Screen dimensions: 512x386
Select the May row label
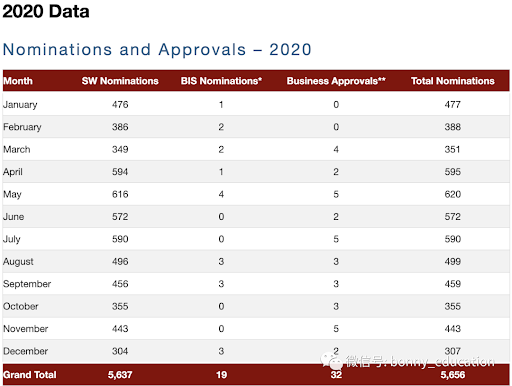pyautogui.click(x=12, y=194)
